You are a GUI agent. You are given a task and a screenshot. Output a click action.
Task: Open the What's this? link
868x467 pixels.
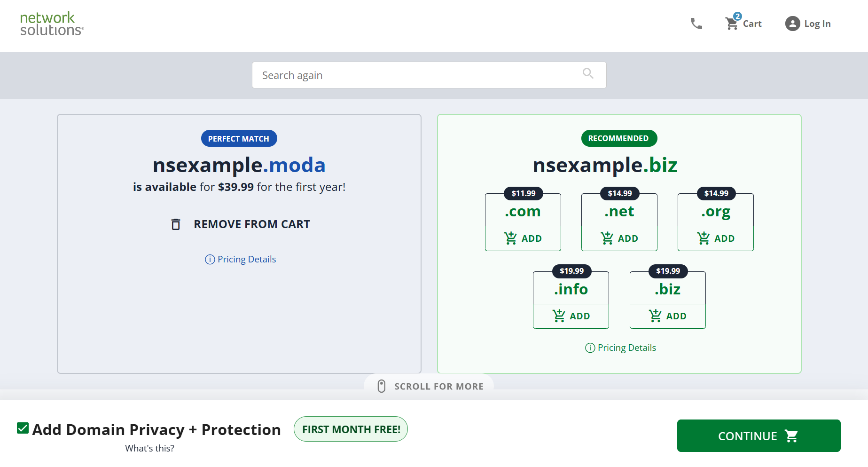click(x=149, y=448)
